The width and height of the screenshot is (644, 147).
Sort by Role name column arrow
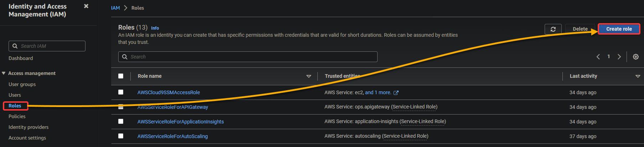click(x=309, y=76)
